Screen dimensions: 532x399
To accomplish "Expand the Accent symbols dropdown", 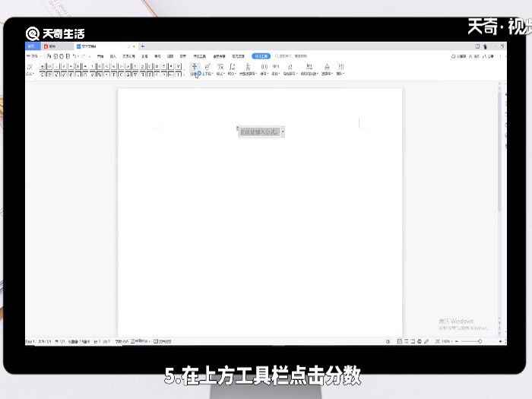I will point(290,69).
